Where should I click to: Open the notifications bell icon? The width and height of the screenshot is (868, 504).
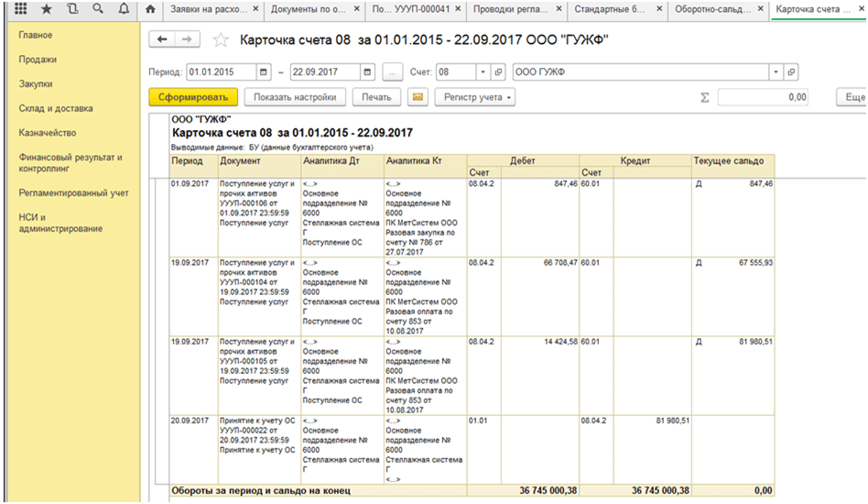pyautogui.click(x=124, y=9)
